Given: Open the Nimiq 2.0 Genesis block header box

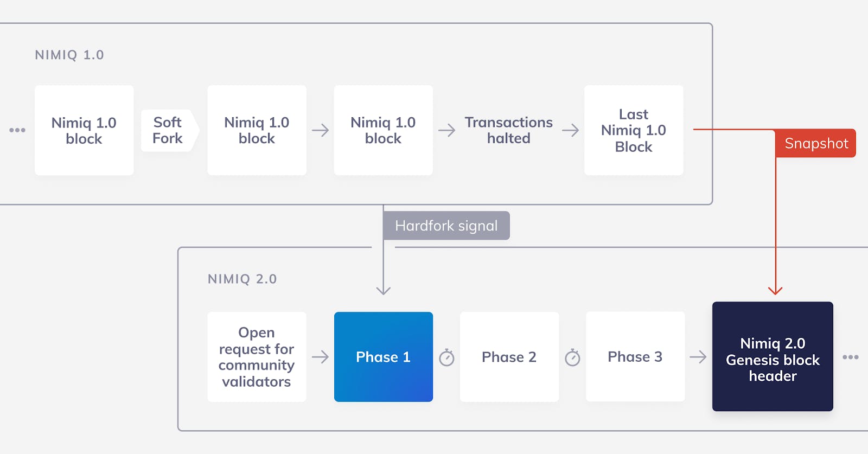Looking at the screenshot, I should click(x=773, y=357).
